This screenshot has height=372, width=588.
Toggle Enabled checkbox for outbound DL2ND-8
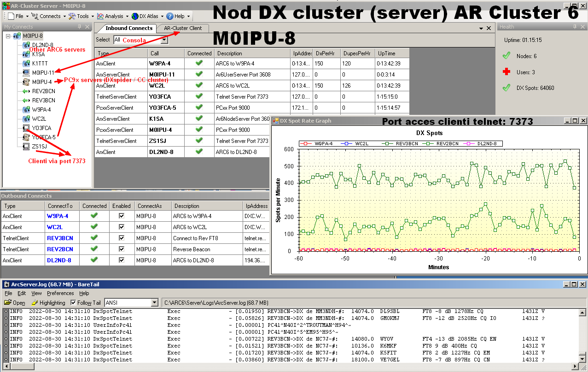(122, 260)
